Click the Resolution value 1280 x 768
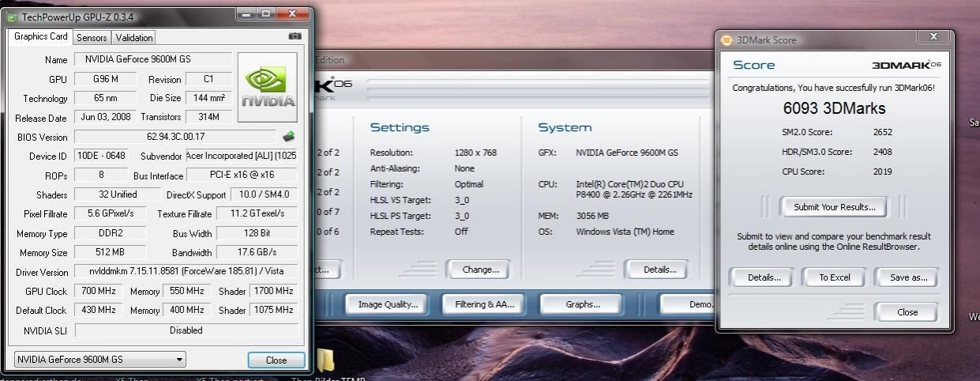Viewport: 980px width, 381px height. [475, 153]
